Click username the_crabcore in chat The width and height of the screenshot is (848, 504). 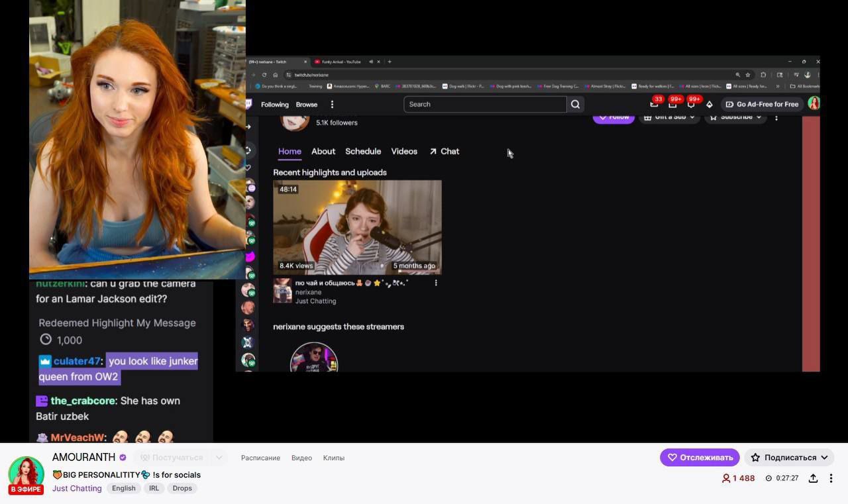[83, 401]
